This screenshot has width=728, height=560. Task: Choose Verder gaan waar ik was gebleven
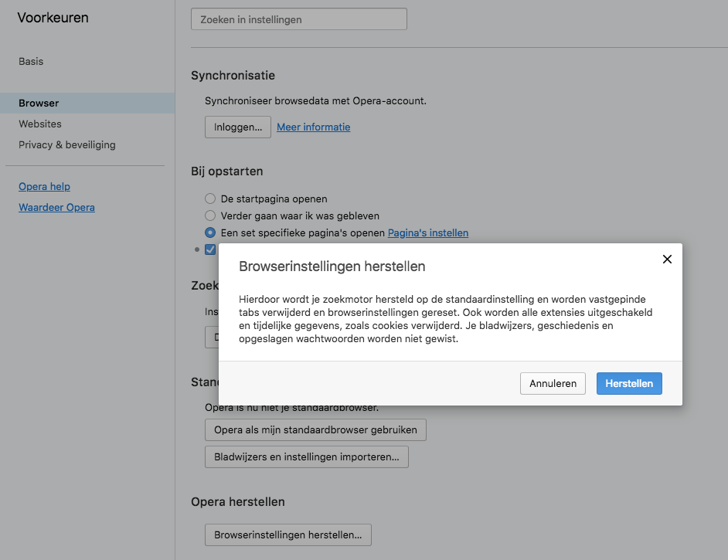(x=210, y=216)
